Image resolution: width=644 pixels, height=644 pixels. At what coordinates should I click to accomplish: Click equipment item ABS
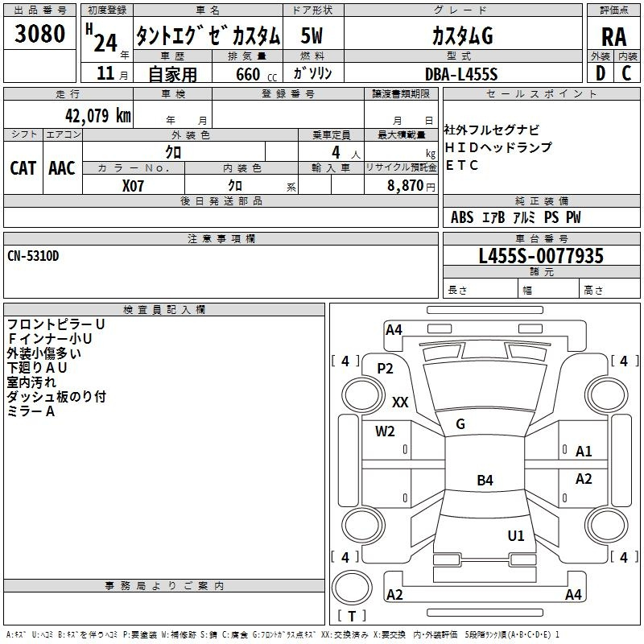[462, 217]
